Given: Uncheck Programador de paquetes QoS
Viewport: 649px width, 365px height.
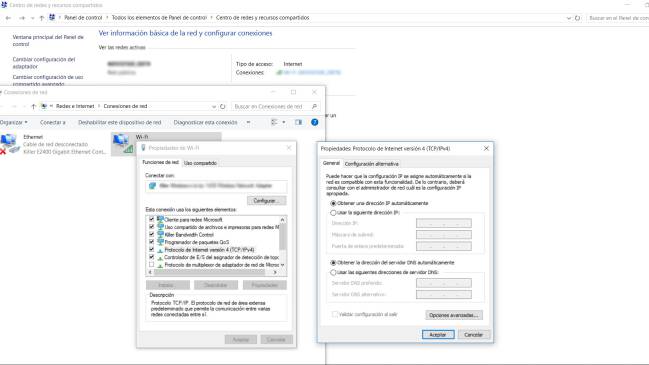Looking at the screenshot, I should click(151, 242).
